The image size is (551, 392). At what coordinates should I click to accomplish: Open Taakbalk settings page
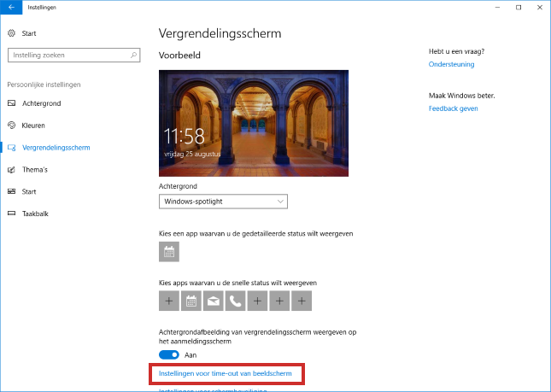(35, 214)
